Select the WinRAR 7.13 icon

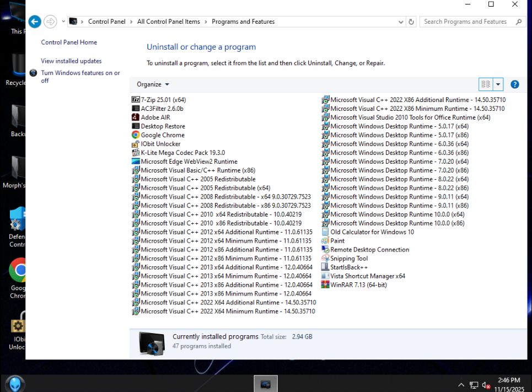[325, 285]
